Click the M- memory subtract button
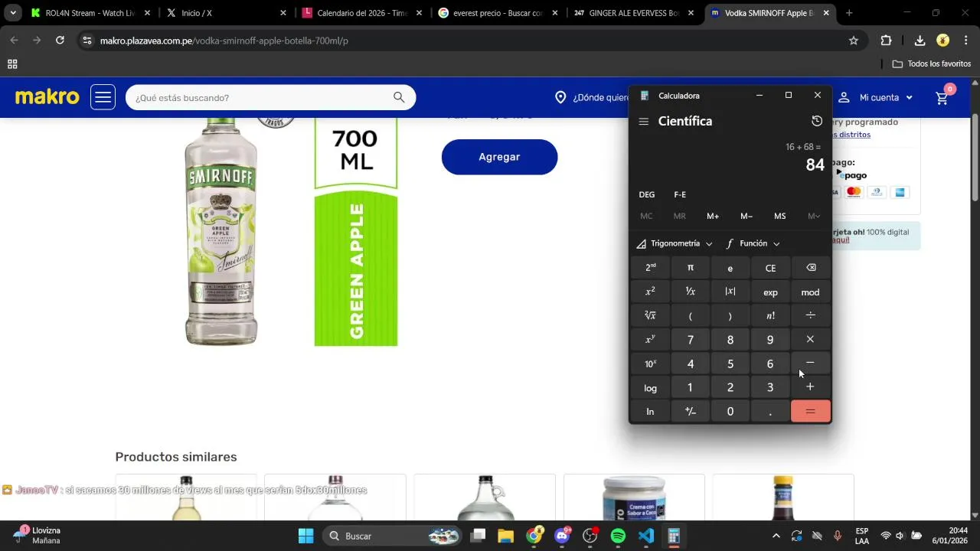The image size is (980, 551). 746,216
